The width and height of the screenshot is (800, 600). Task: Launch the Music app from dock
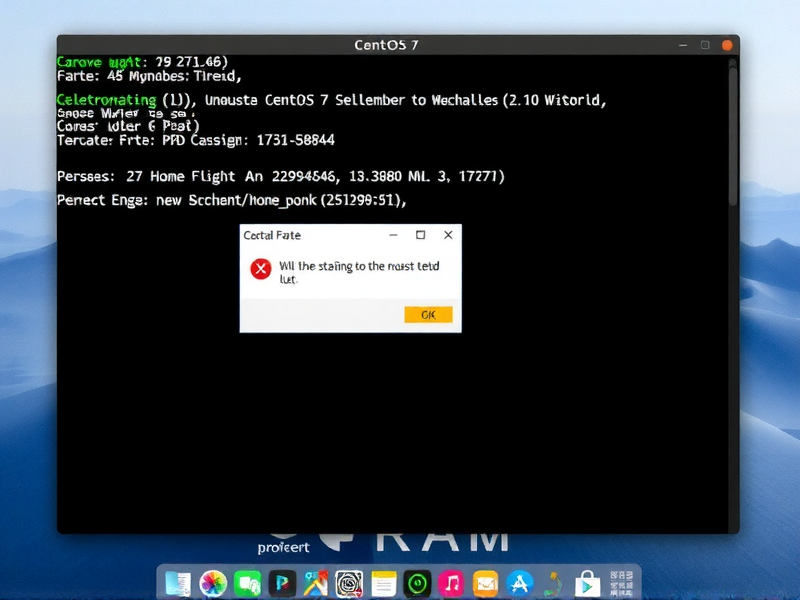452,583
